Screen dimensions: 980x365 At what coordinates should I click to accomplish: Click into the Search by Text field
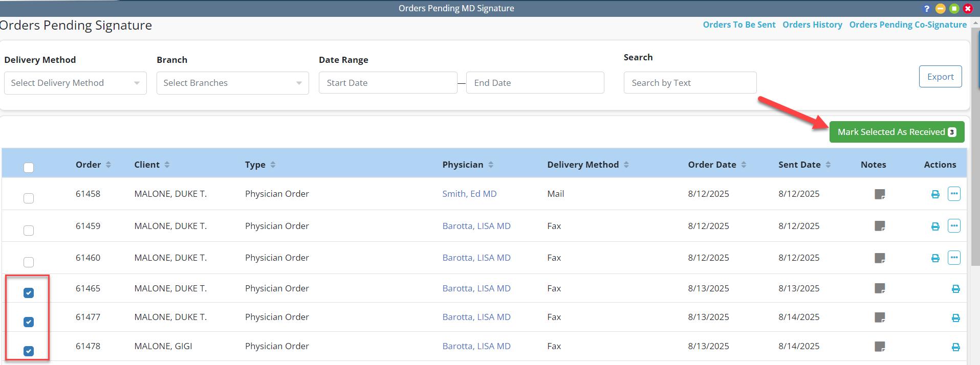click(x=689, y=83)
